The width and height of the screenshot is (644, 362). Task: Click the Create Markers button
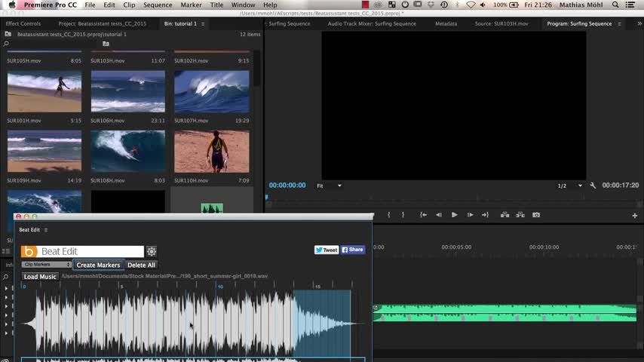(x=98, y=265)
